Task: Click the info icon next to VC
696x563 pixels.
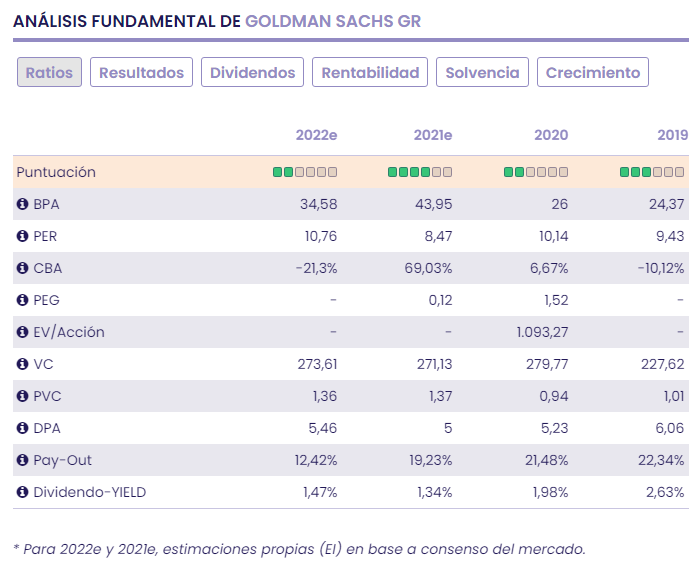Action: coord(22,364)
